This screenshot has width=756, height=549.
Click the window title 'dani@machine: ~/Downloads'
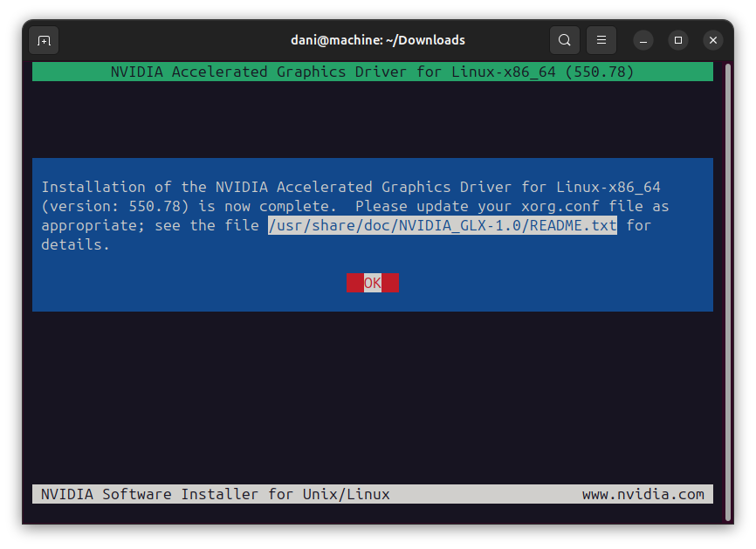tap(377, 40)
